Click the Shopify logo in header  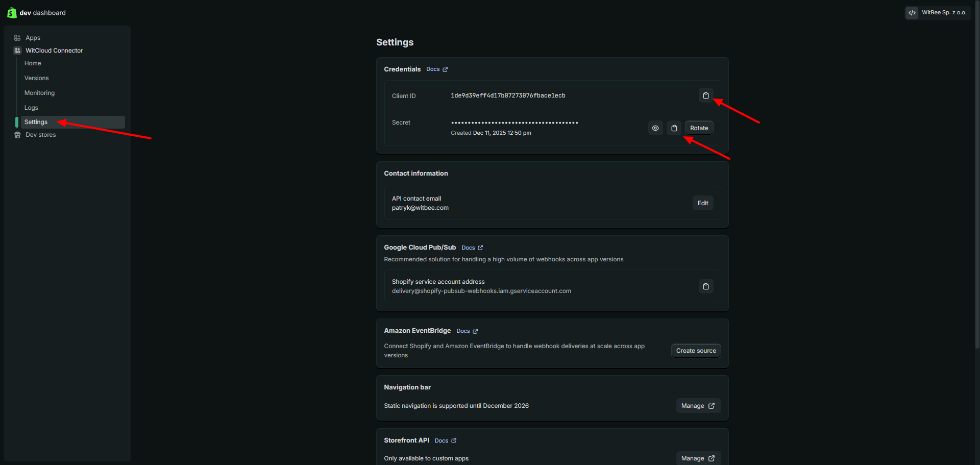[12, 13]
